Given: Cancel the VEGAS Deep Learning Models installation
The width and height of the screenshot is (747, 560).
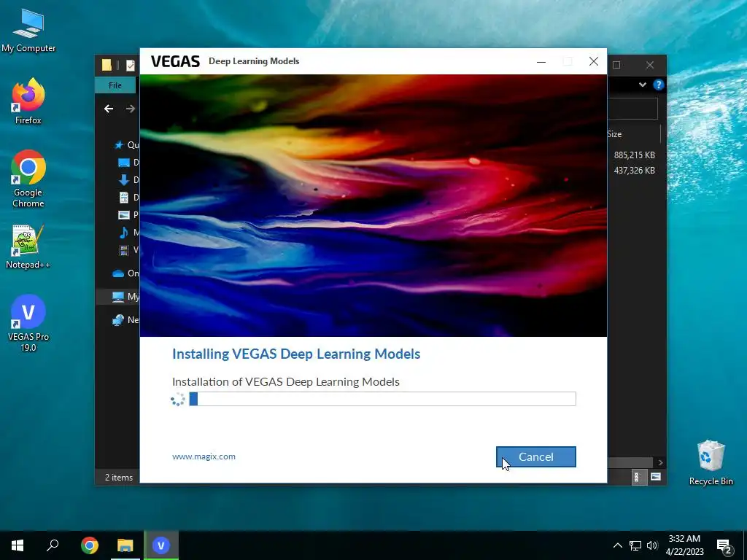Looking at the screenshot, I should pos(536,456).
